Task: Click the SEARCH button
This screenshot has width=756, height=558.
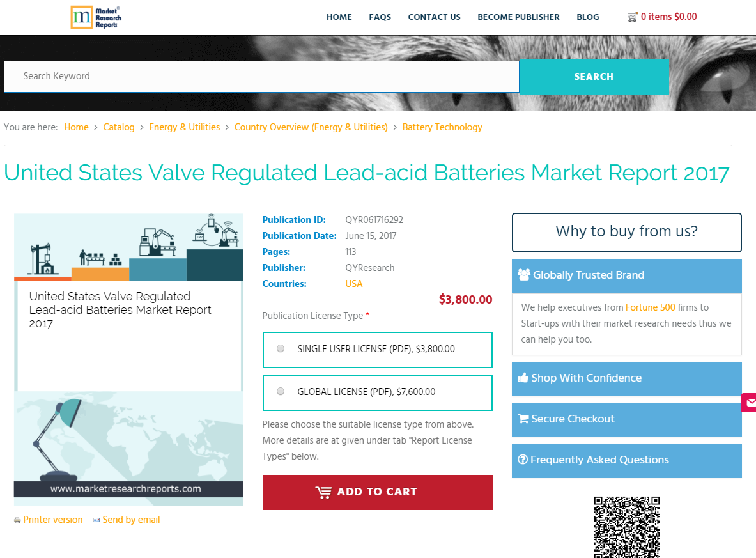Action: click(594, 77)
